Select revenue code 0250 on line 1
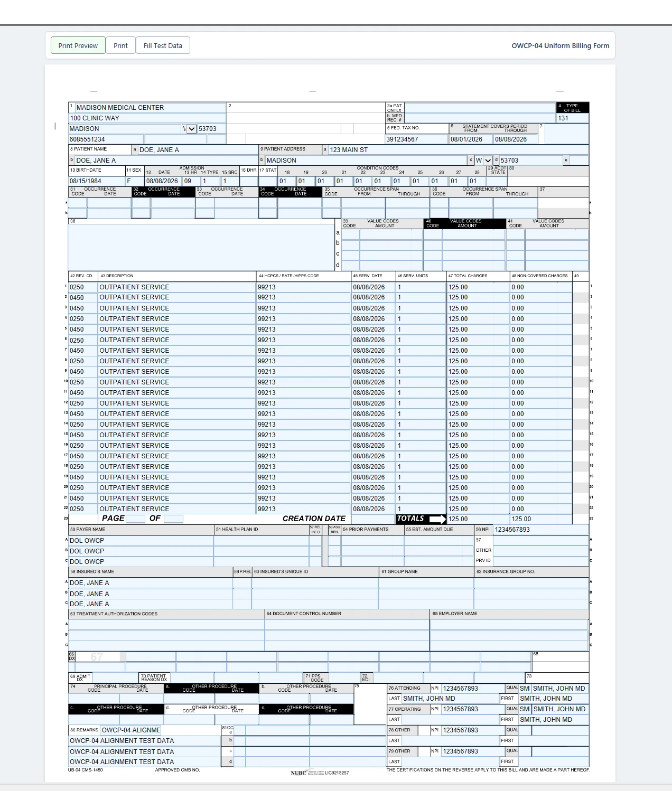 click(x=83, y=287)
